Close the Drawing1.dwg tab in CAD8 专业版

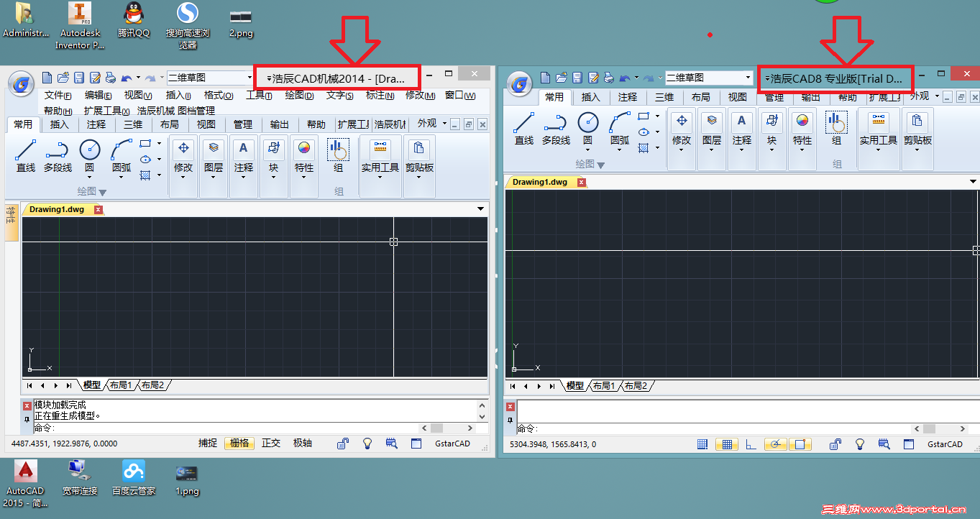click(x=582, y=182)
